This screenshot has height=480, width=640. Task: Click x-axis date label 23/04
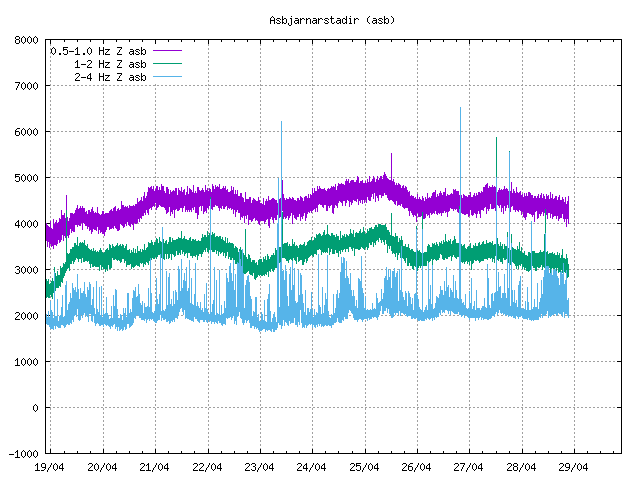(259, 467)
